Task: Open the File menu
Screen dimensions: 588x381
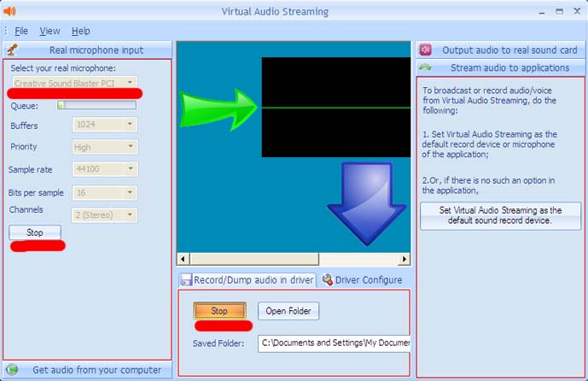Action: click(x=21, y=31)
